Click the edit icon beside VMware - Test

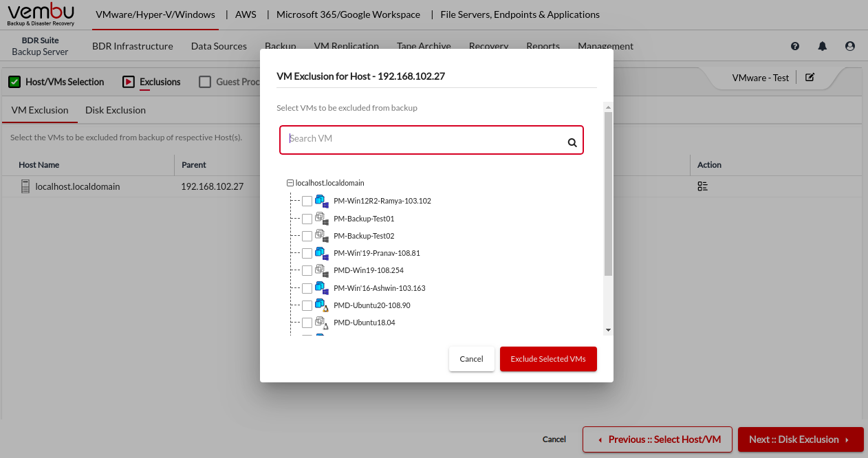[x=810, y=78]
